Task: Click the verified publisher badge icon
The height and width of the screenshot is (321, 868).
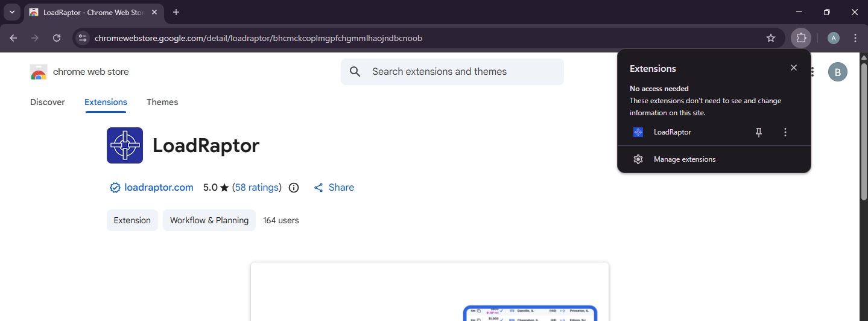Action: (115, 188)
